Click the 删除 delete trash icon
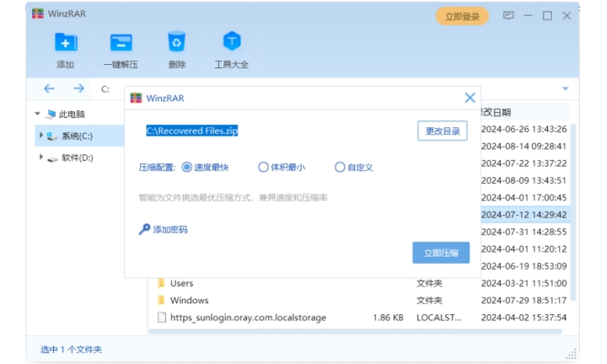607x364 pixels. pyautogui.click(x=176, y=41)
